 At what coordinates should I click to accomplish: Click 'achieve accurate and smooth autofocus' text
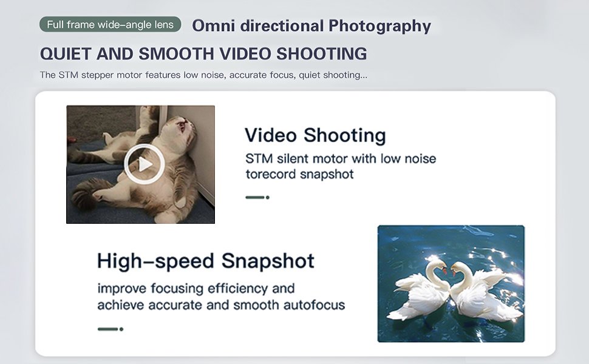click(x=221, y=305)
